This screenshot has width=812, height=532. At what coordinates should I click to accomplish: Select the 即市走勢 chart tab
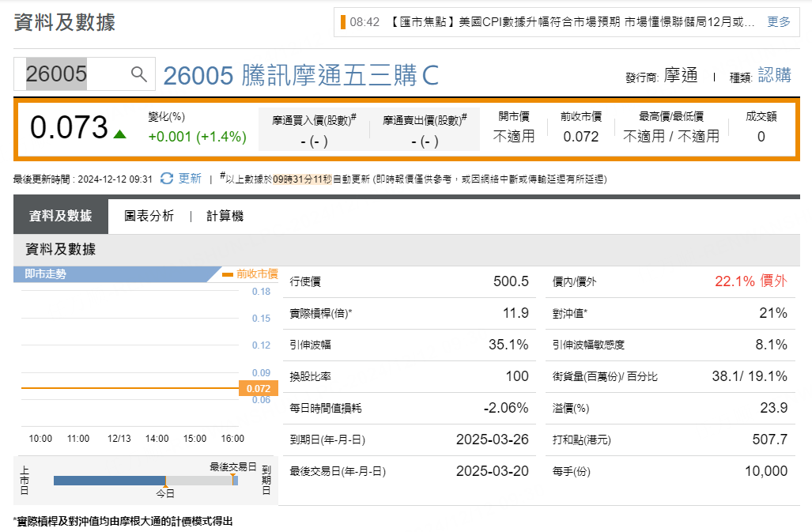click(x=46, y=274)
